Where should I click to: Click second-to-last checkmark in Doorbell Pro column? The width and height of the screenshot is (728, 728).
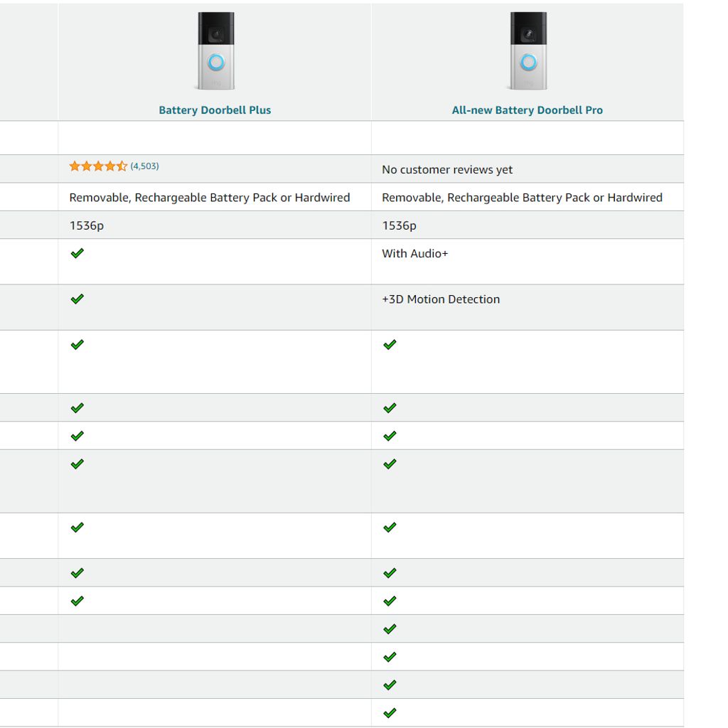[390, 685]
